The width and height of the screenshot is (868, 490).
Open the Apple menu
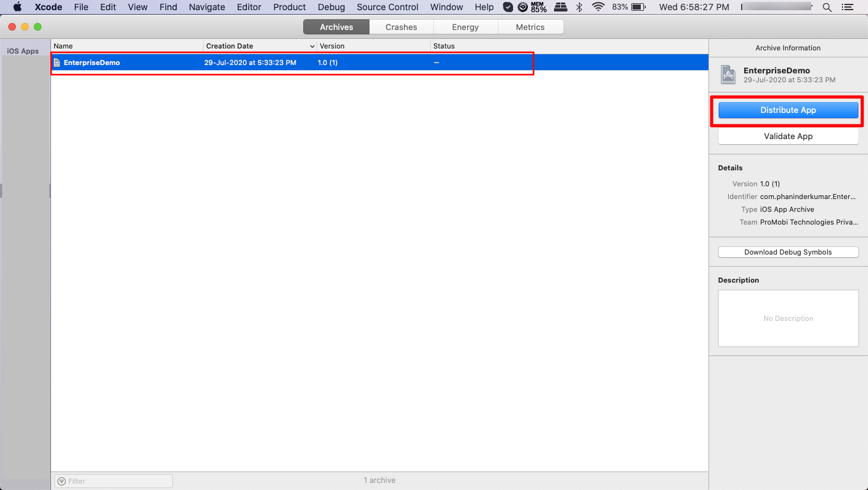pos(17,7)
